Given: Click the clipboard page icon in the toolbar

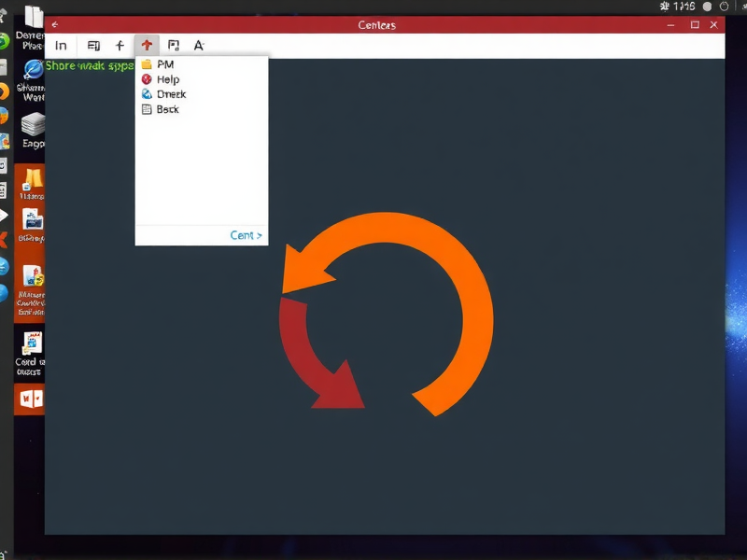Looking at the screenshot, I should pos(172,44).
